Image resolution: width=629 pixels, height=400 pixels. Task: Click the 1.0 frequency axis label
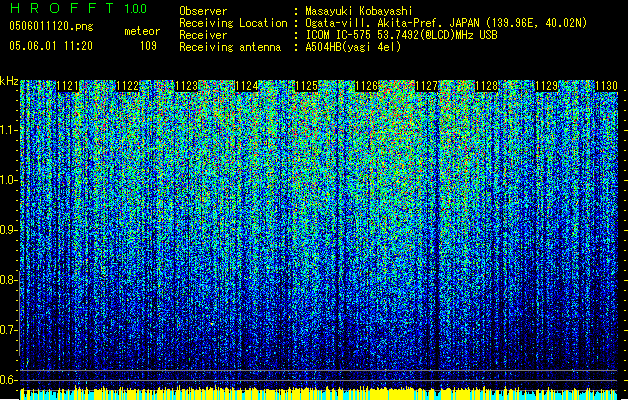(8, 180)
